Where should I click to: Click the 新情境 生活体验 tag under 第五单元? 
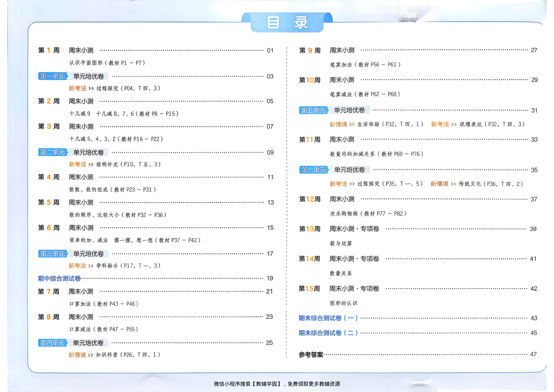[x=338, y=124]
